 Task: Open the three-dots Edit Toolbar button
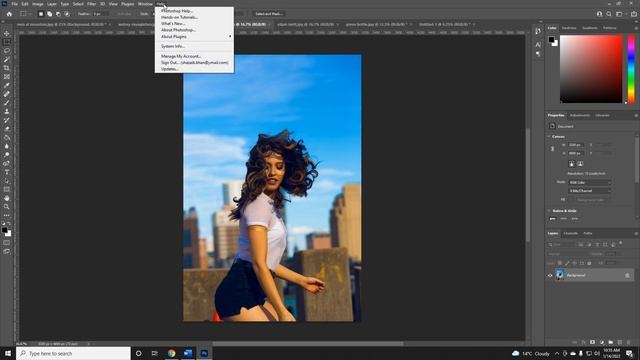tap(7, 215)
